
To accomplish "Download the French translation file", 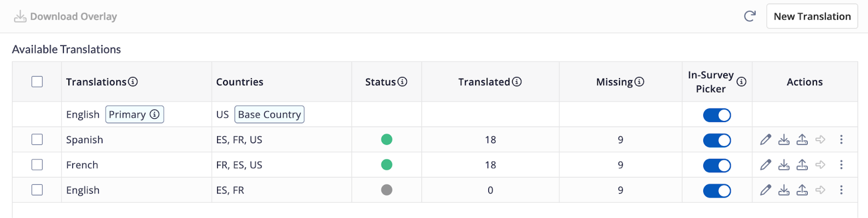I will [784, 165].
